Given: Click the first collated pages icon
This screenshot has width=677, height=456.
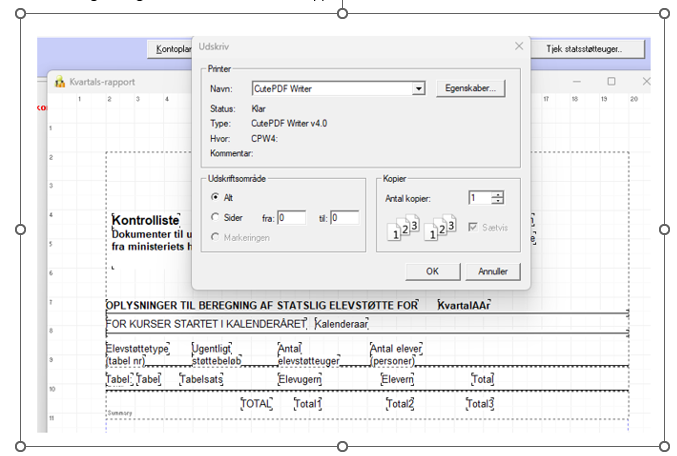Looking at the screenshot, I should 403,227.
